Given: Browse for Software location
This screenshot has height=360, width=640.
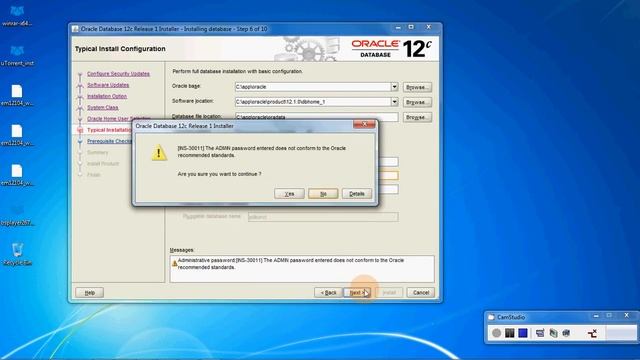Looking at the screenshot, I should [x=417, y=102].
